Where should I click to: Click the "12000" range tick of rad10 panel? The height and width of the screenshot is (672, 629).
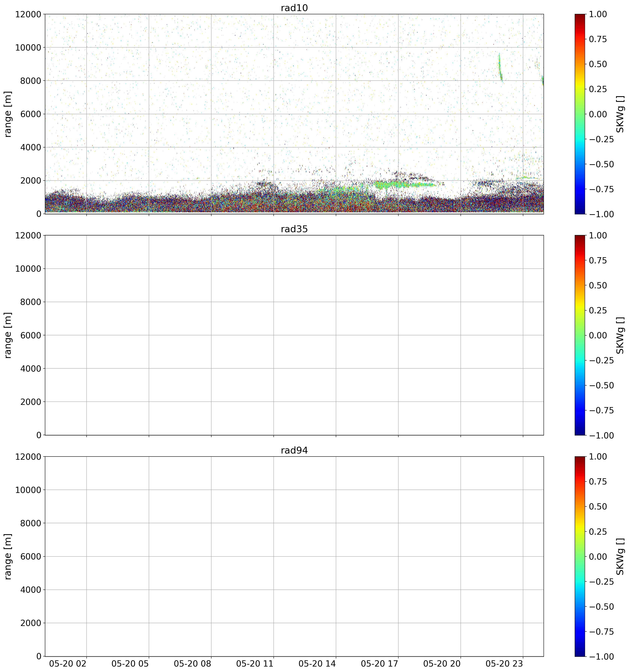28,14
